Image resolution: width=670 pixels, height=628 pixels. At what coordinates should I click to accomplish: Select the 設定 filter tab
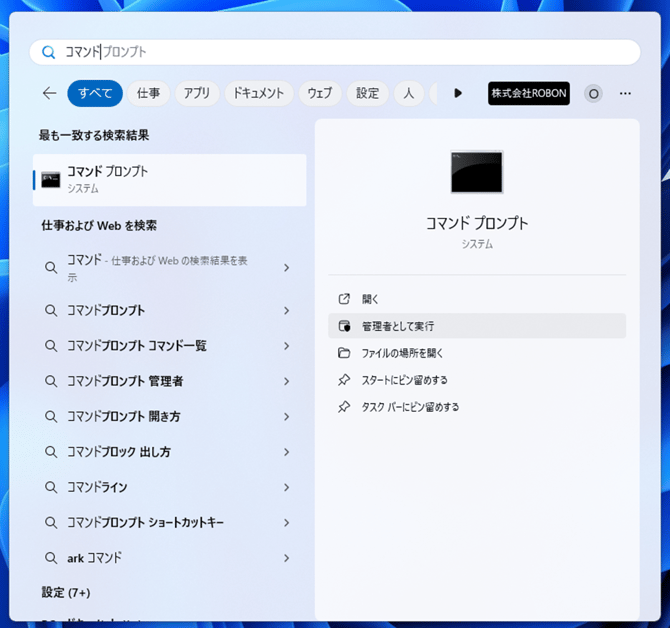pyautogui.click(x=367, y=93)
